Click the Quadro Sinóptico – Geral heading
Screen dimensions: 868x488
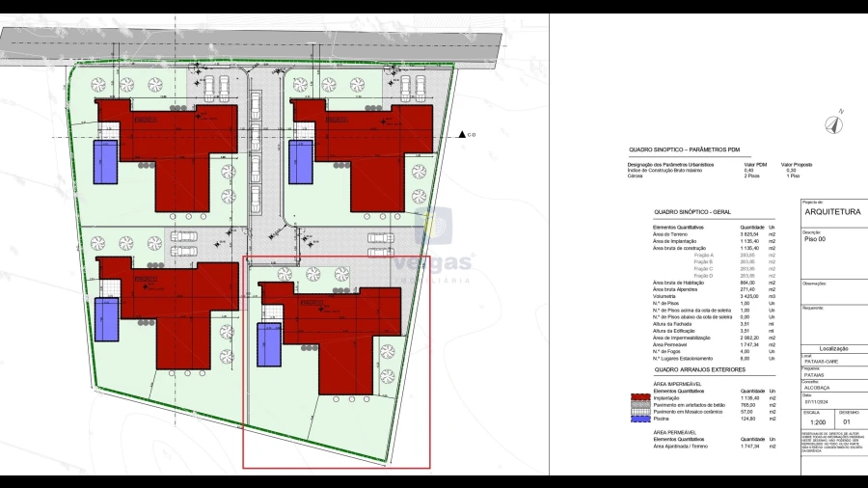pos(691,212)
